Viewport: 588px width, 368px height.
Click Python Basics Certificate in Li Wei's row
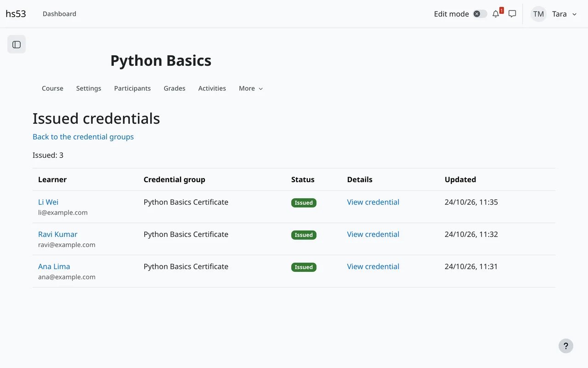[x=186, y=202]
